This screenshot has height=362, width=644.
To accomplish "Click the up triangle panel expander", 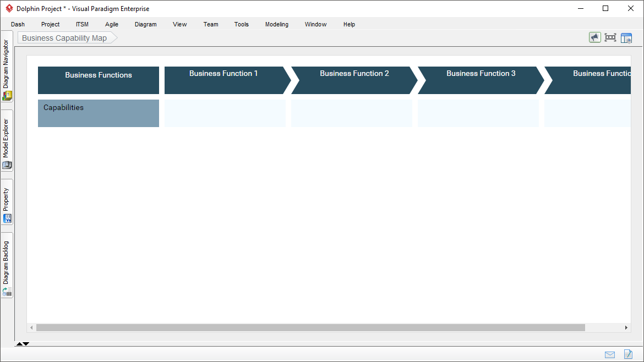I will [x=19, y=344].
